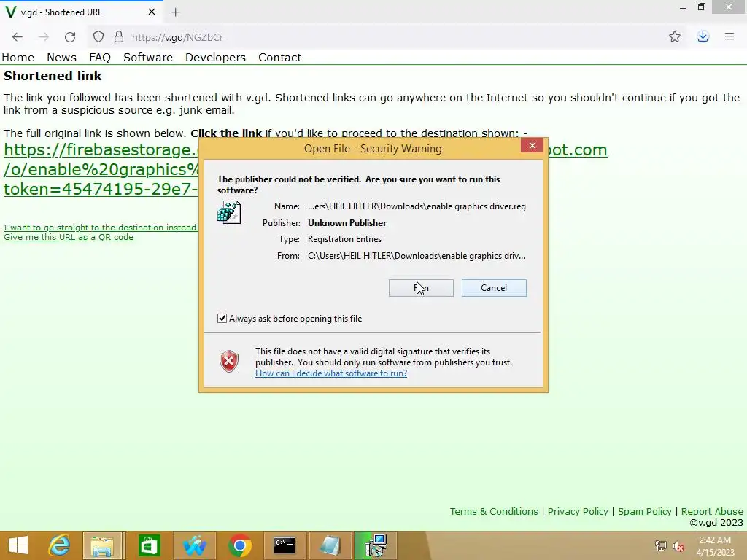Click the red shield warning icon
Image resolution: width=747 pixels, height=560 pixels.
tap(229, 362)
